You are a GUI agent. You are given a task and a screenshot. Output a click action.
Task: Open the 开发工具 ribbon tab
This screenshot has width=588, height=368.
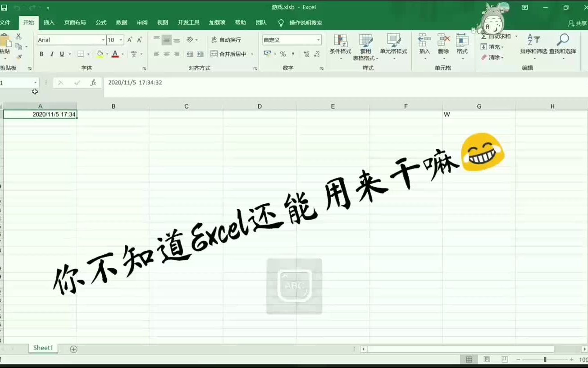coord(188,23)
